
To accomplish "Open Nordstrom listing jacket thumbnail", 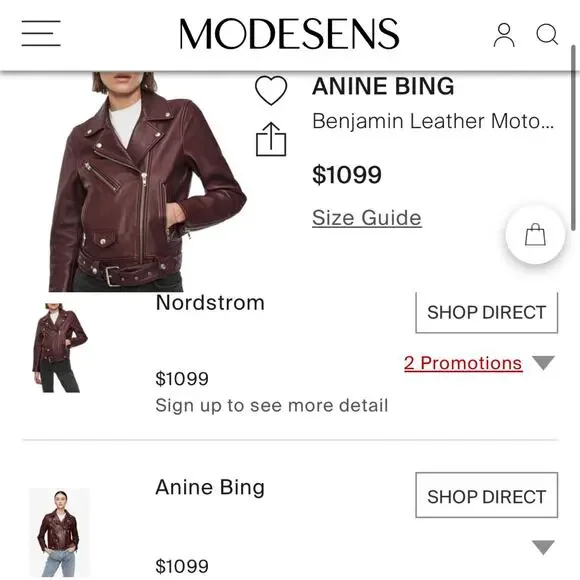I will tap(60, 347).
